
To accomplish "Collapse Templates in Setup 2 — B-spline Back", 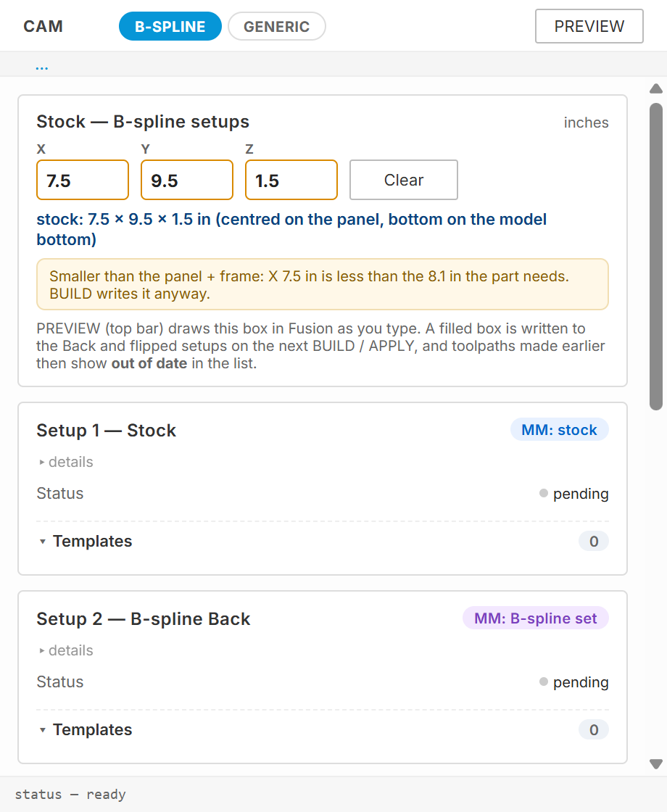I will pyautogui.click(x=86, y=729).
